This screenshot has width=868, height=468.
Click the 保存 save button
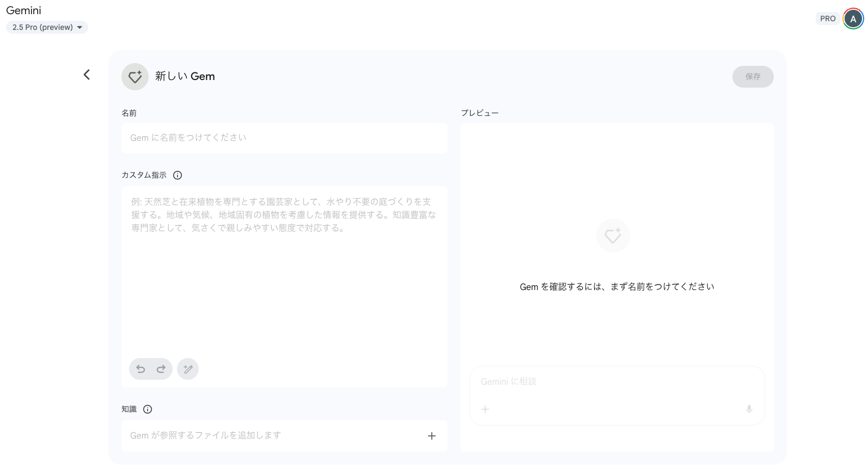(x=753, y=77)
